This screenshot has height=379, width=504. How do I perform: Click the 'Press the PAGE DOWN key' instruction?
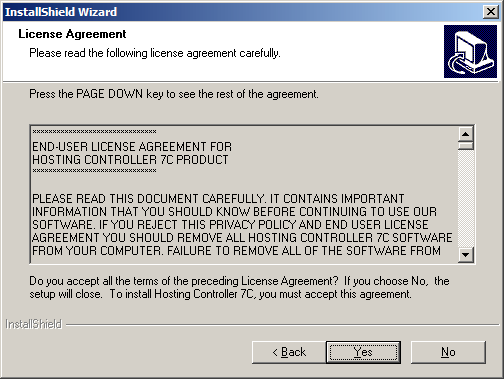(174, 94)
